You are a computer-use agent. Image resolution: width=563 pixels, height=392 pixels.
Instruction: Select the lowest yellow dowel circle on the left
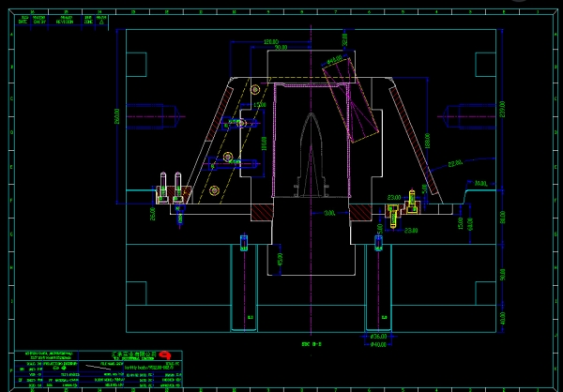[214, 190]
